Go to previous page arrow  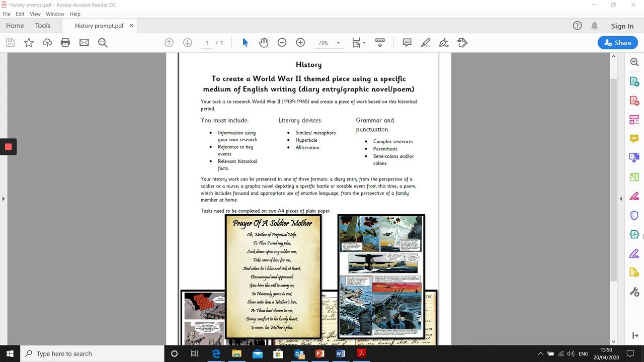[169, 43]
